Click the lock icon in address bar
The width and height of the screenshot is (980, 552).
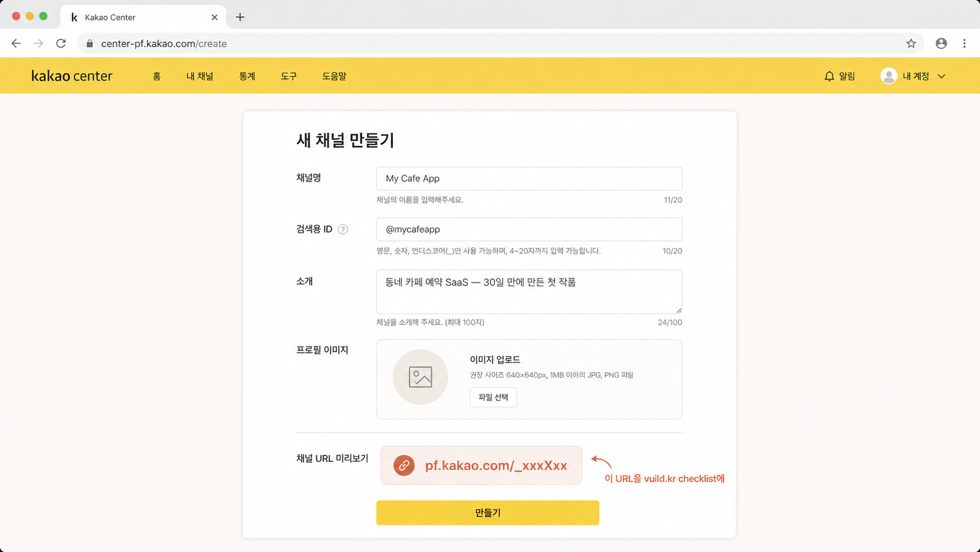click(x=90, y=43)
